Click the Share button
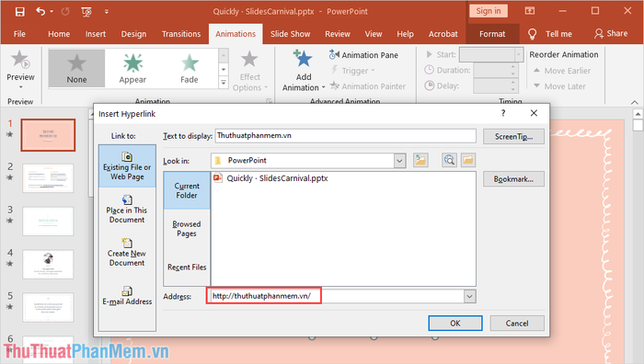Viewport: 644px width, 364px height. [x=611, y=34]
